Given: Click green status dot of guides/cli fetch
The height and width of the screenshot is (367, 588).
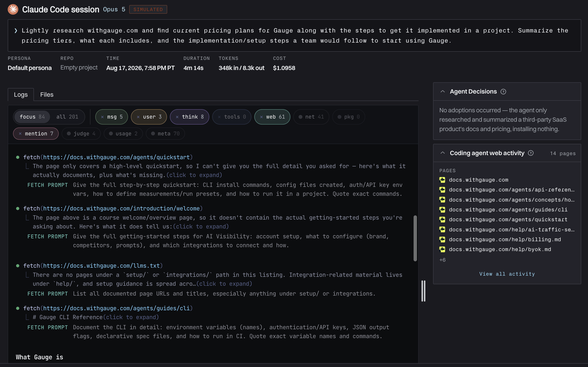Looking at the screenshot, I should (18, 308).
